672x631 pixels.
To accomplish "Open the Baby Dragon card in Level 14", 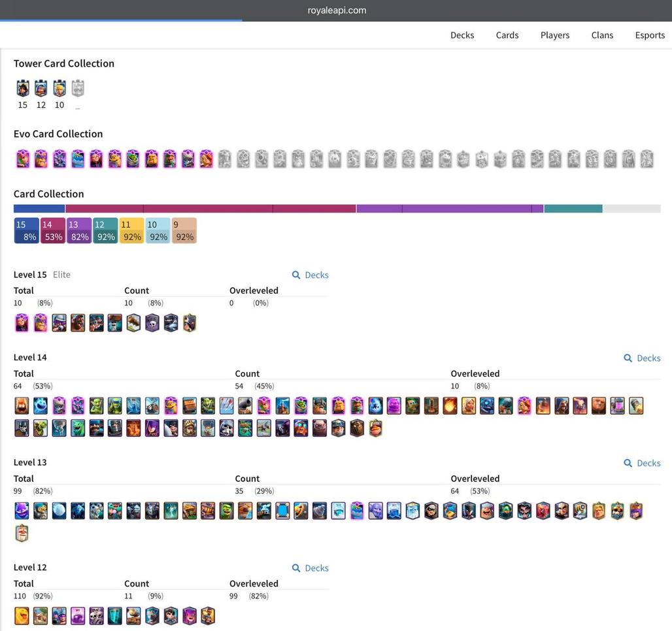I will [78, 428].
